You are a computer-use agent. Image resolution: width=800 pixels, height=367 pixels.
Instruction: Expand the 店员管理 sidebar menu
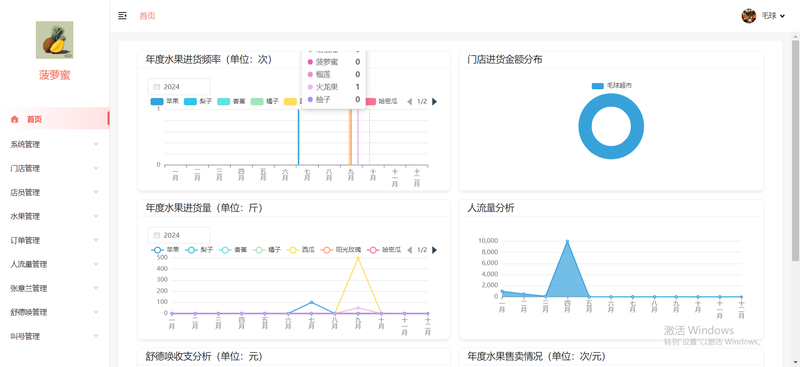(x=55, y=192)
